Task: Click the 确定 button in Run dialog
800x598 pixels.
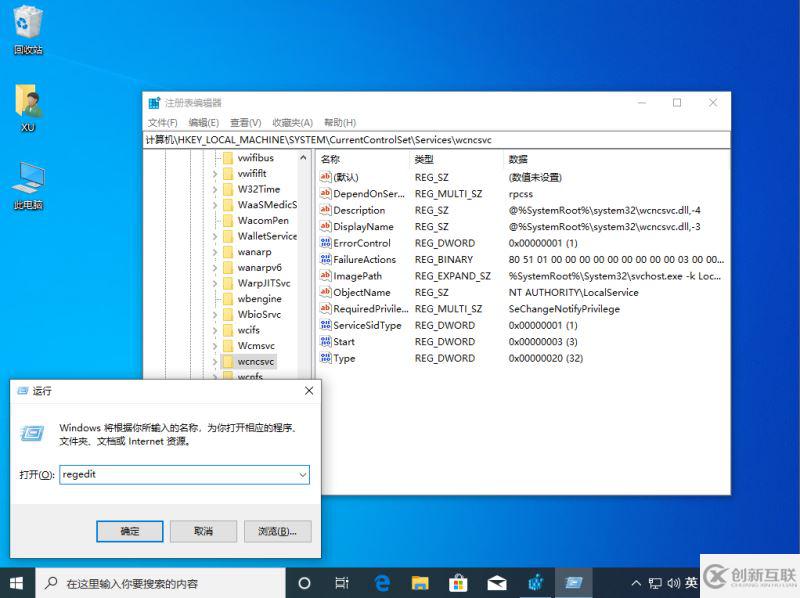Action: coord(129,531)
